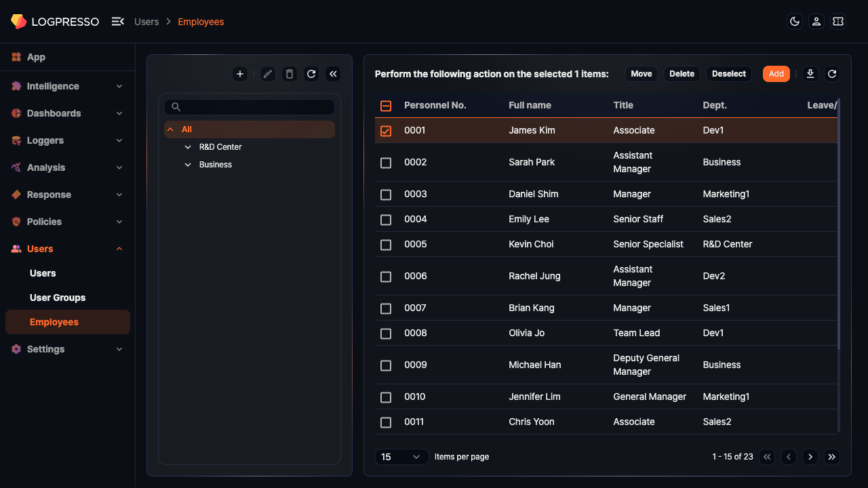868x488 pixels.
Task: Click the ticket icon in the top bar
Action: [837, 21]
